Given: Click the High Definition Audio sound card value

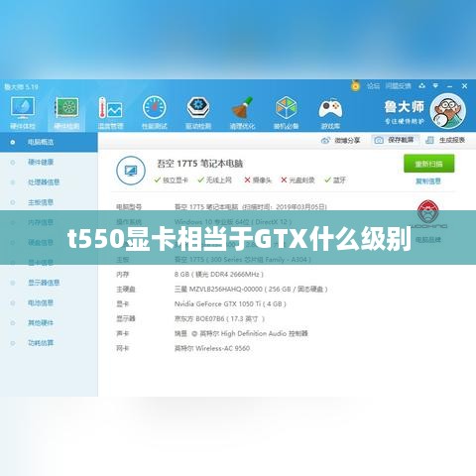Looking at the screenshot, I should 241,333.
